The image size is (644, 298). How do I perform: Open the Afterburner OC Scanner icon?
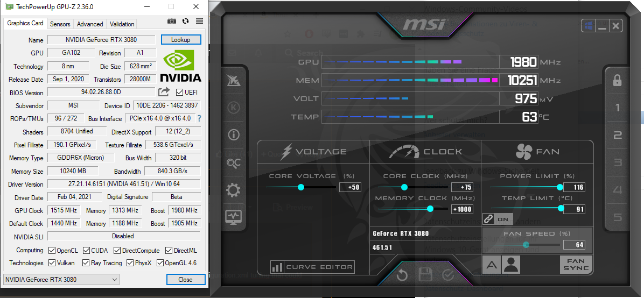tap(234, 163)
